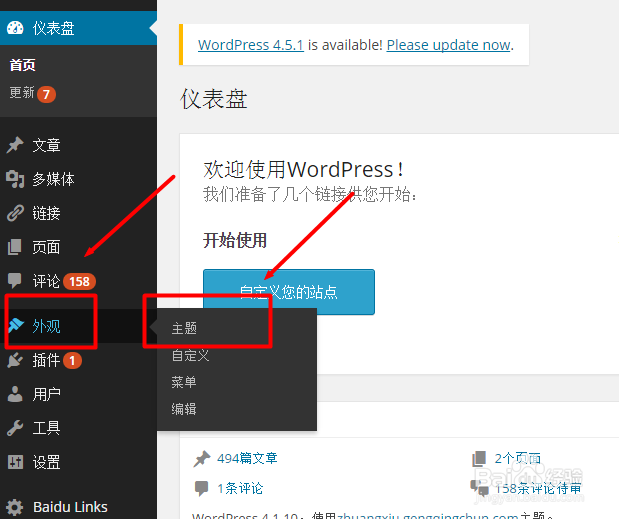Screen dimensions: 619x519
Task: Click the chain link icon beside 链接
Action: 15,213
